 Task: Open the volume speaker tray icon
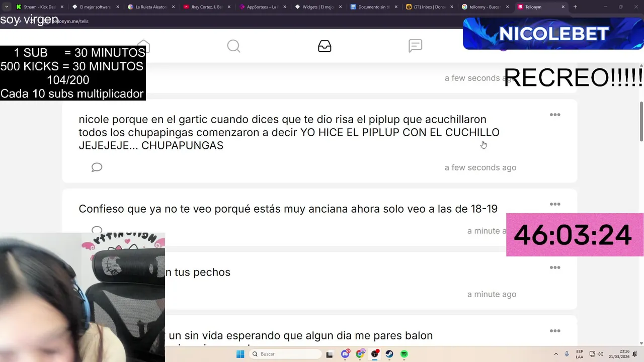point(600,354)
